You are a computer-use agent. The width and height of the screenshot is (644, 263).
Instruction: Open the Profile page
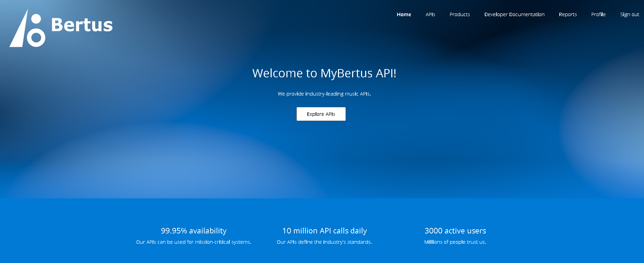(598, 14)
